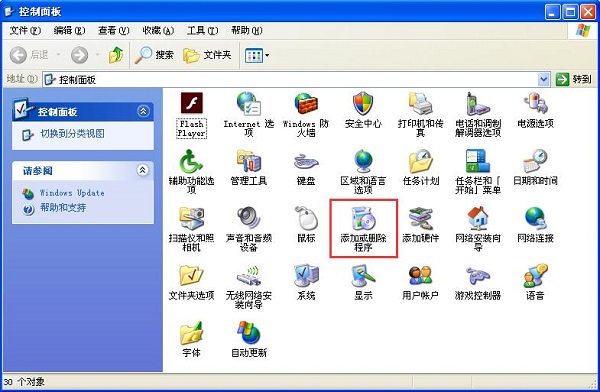Viewport: 600px width, 392px height.
Task: Open the 帮助 menu
Action: (x=247, y=30)
